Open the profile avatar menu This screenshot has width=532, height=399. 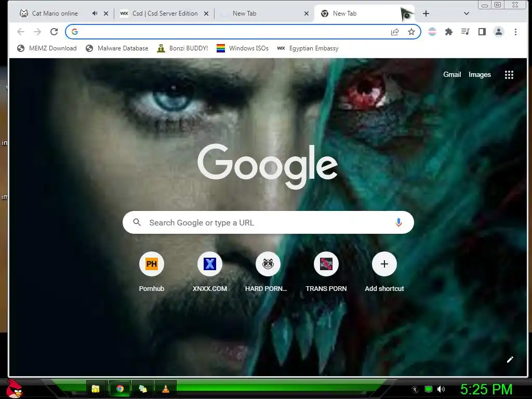click(x=499, y=32)
